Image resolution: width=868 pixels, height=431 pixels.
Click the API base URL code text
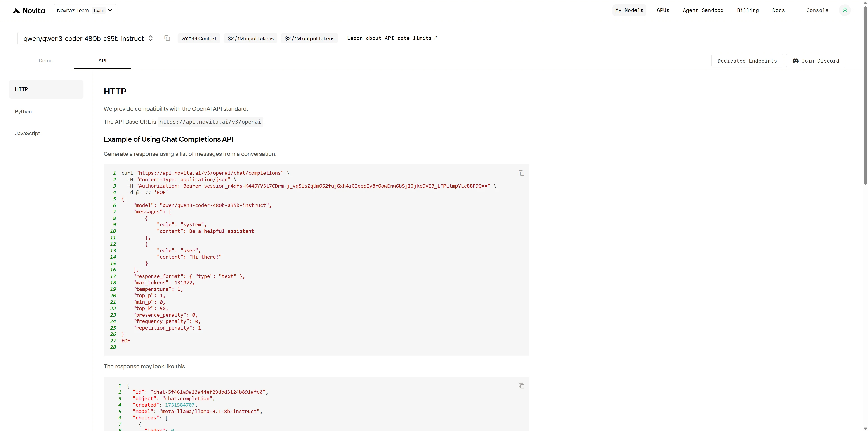tap(210, 122)
